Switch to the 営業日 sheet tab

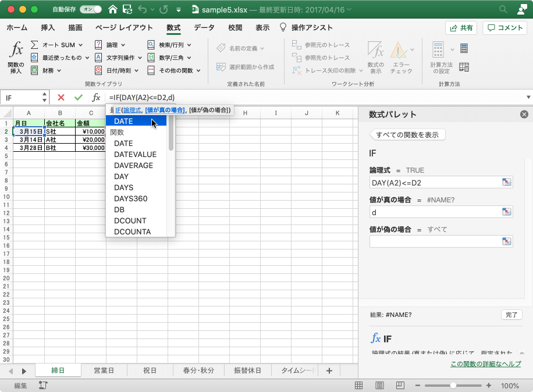click(x=104, y=370)
